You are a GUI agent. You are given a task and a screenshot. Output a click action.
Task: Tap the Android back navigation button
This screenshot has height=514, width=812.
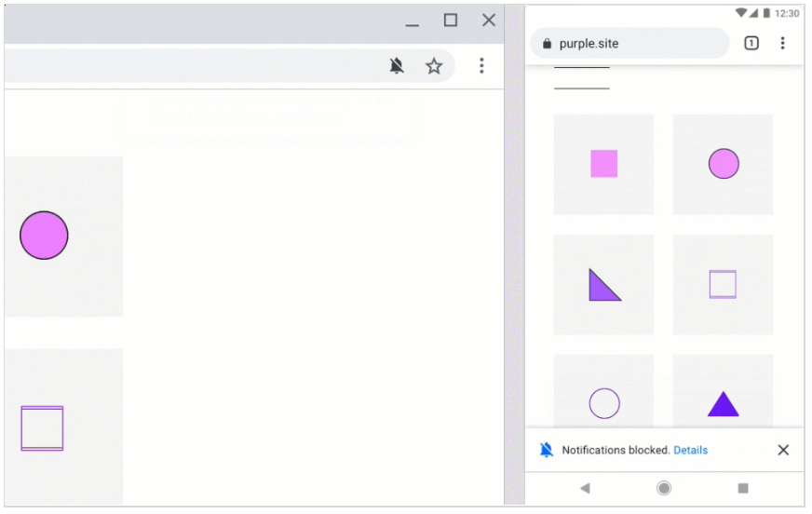point(585,488)
